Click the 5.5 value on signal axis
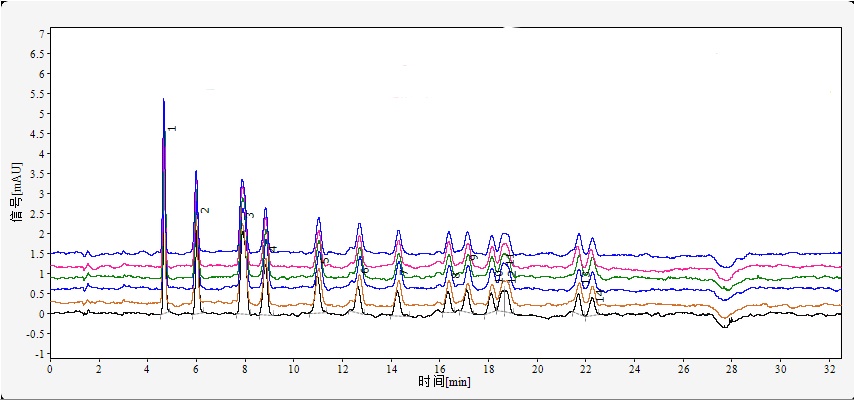Image resolution: width=854 pixels, height=400 pixels. pyautogui.click(x=37, y=94)
